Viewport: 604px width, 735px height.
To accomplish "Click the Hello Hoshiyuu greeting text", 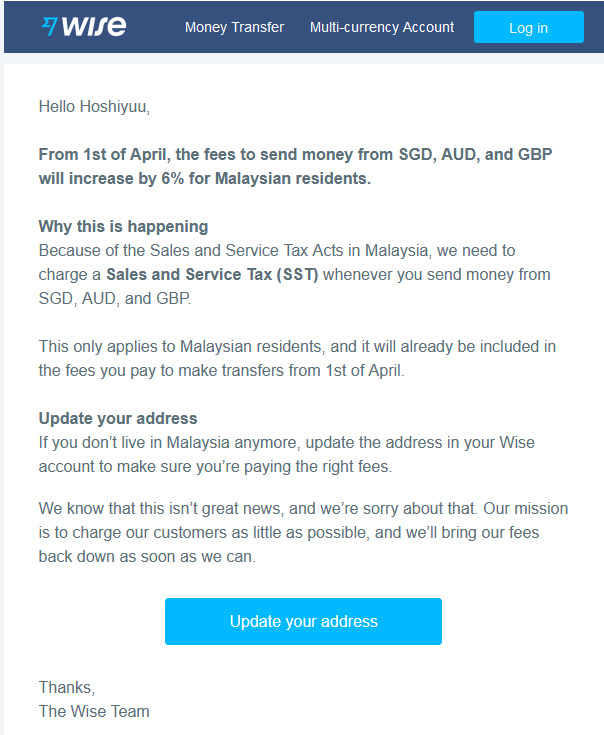I will (94, 106).
